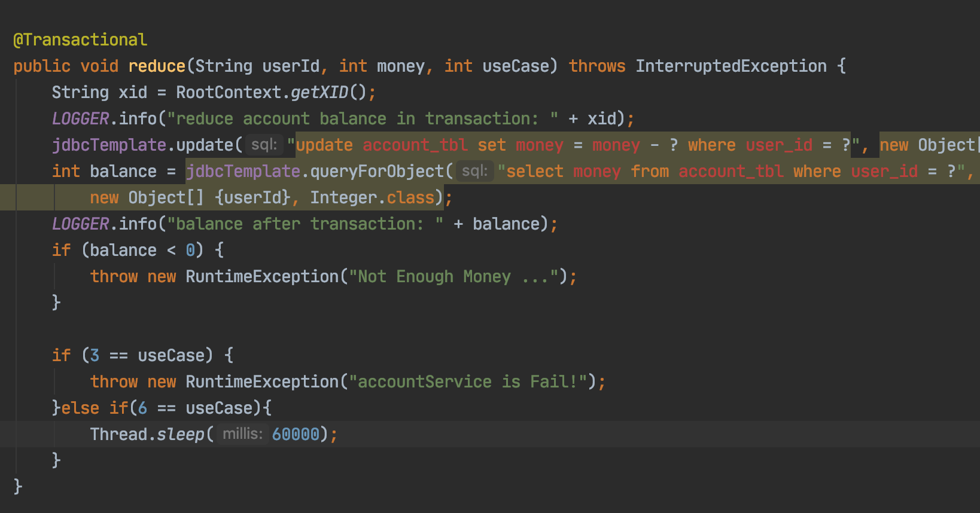Click account_tbl in the update statement

pos(415,145)
